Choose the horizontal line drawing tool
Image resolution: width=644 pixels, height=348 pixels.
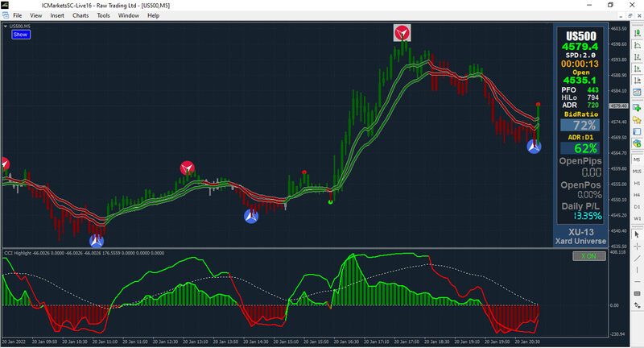pyautogui.click(x=637, y=282)
